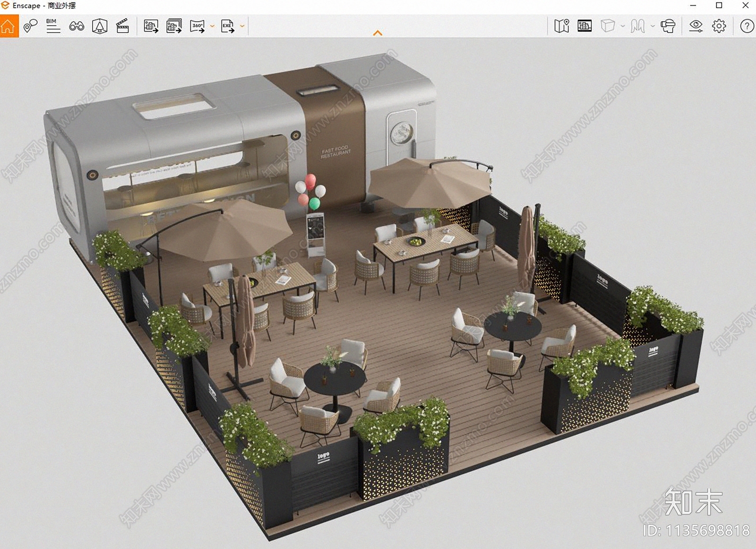
Task: Open view management with the binoculars icon
Action: pos(77,26)
